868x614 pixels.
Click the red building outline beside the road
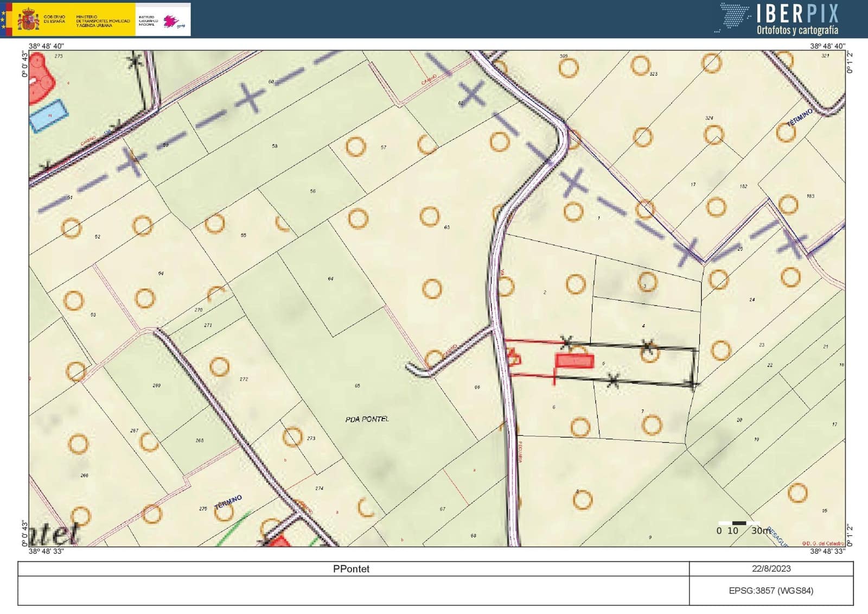(513, 357)
